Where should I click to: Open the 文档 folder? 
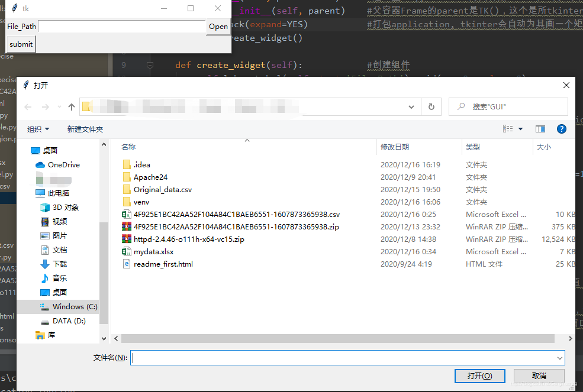pos(60,250)
